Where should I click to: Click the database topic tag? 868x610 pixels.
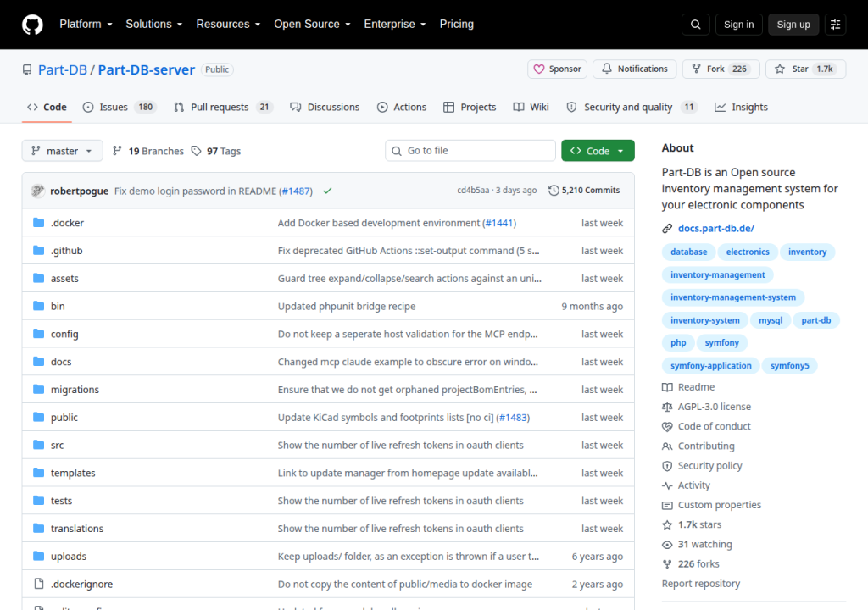688,252
